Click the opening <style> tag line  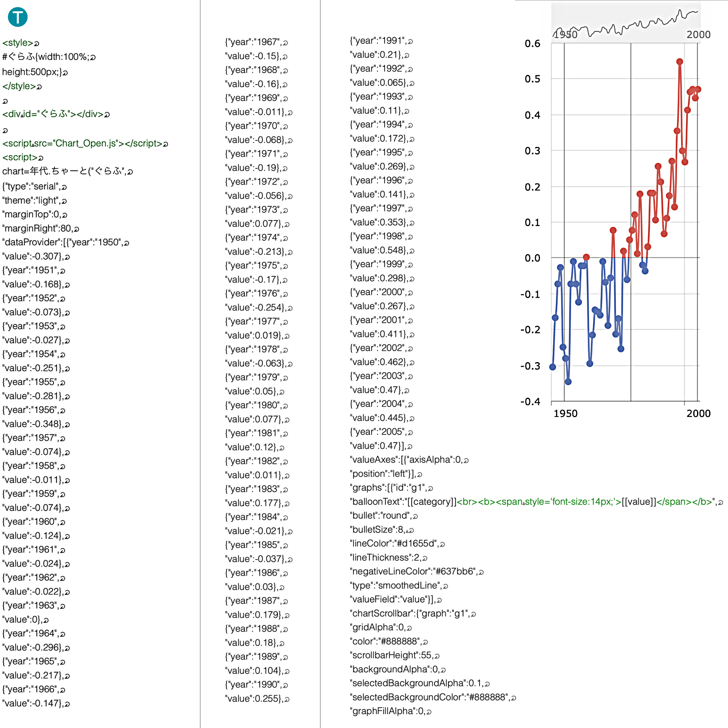[21, 43]
